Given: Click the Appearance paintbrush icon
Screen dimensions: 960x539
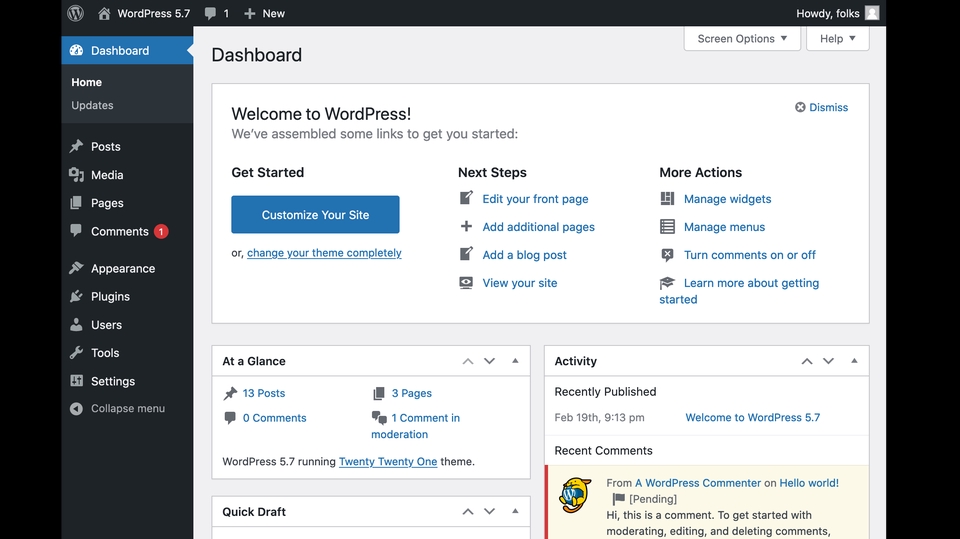Looking at the screenshot, I should pos(76,268).
